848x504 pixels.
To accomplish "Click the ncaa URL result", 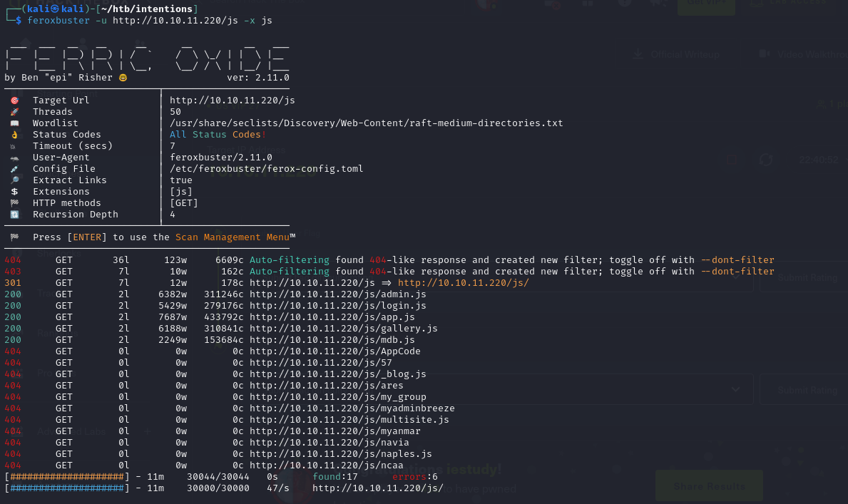I will pos(326,466).
